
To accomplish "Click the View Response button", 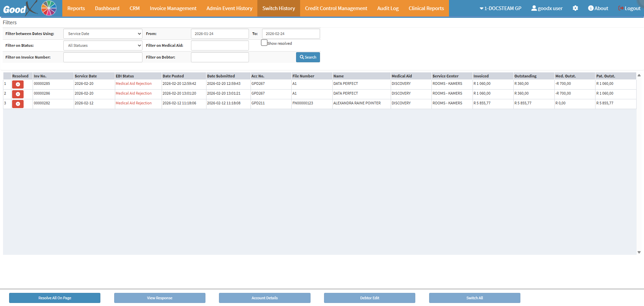I will [x=160, y=298].
